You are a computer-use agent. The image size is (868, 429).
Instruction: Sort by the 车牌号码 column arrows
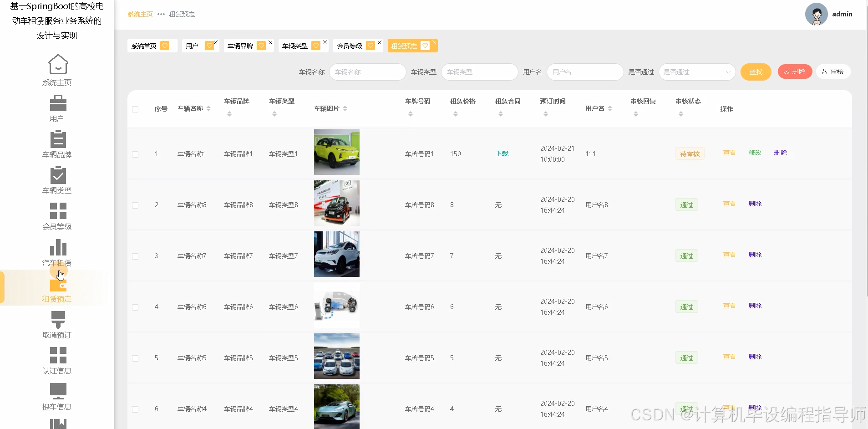click(x=411, y=114)
